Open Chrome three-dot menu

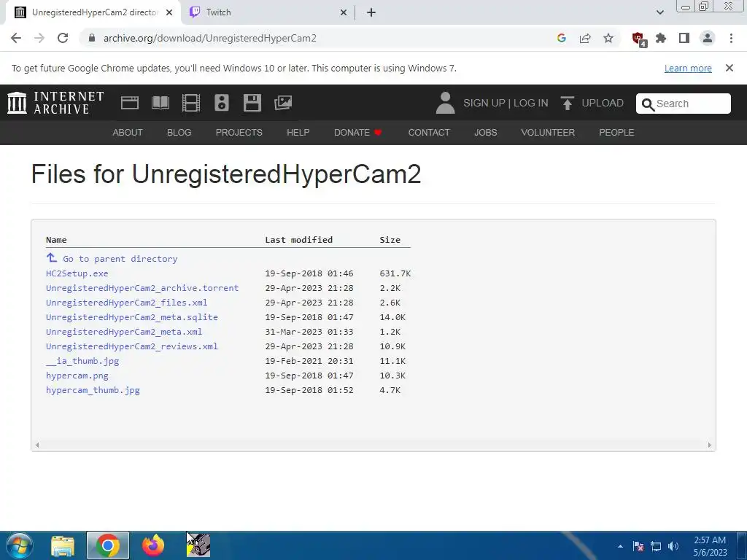click(x=731, y=38)
